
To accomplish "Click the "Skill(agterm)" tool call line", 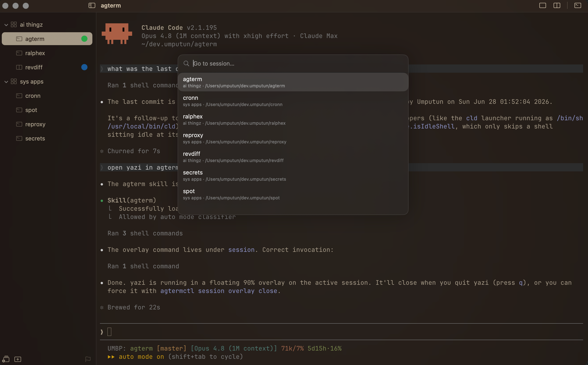I will 132,200.
